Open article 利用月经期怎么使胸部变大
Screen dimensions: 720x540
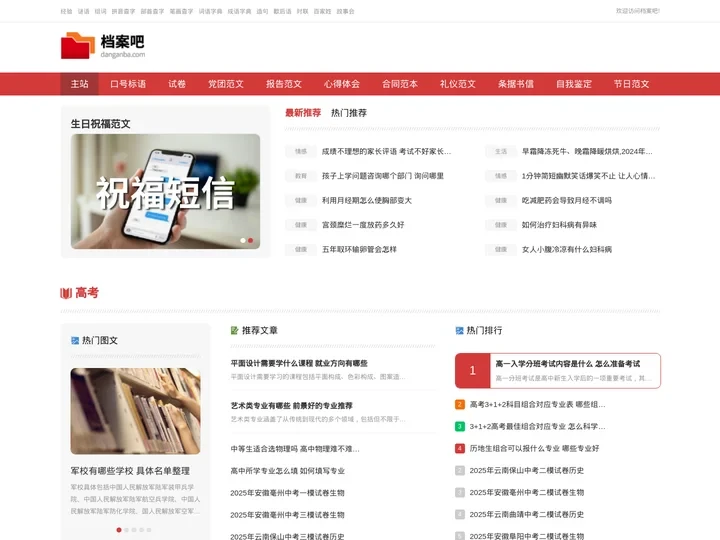point(366,201)
